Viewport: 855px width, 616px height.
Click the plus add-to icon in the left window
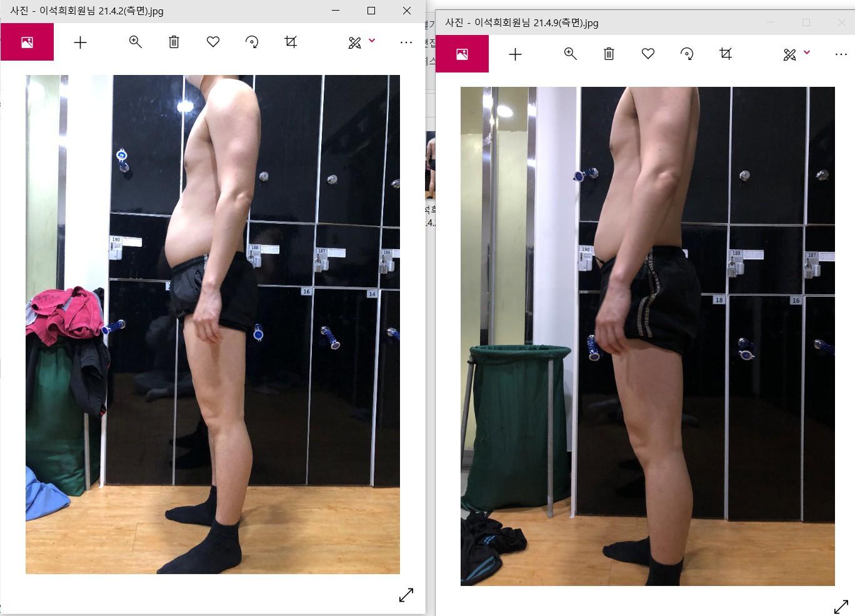(80, 42)
